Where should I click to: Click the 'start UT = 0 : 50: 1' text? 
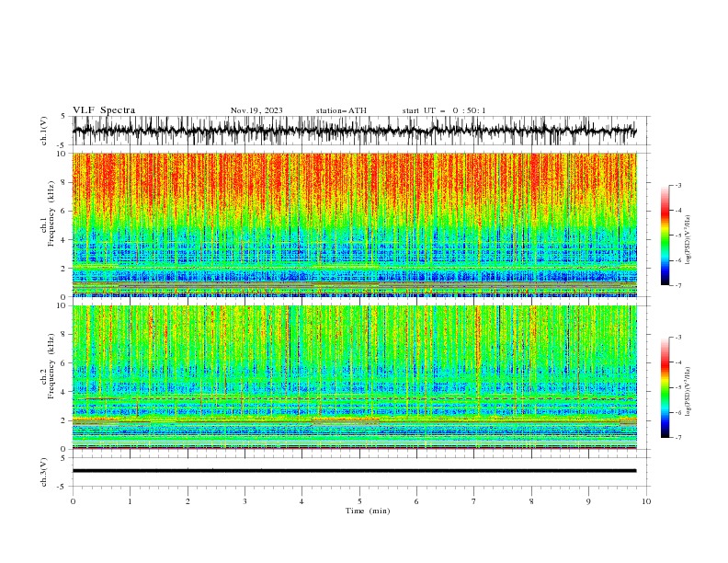(444, 110)
